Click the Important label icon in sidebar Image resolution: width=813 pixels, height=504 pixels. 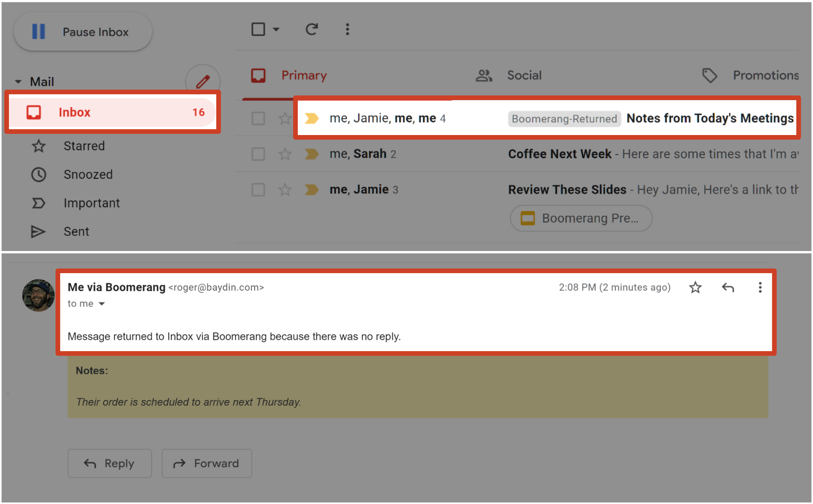click(x=38, y=203)
